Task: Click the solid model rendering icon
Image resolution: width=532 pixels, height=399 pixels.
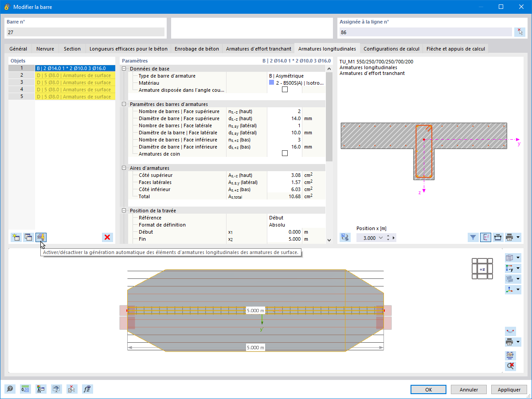Action: pyautogui.click(x=509, y=279)
